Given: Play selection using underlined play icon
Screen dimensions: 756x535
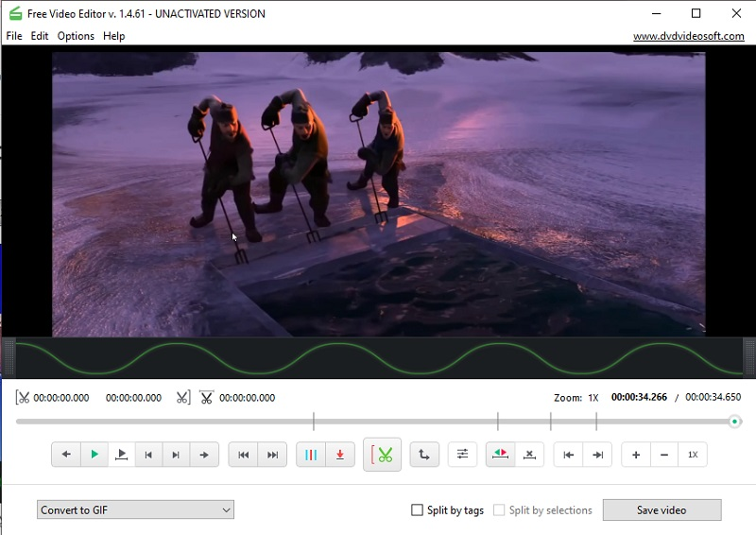Looking at the screenshot, I should click(x=122, y=455).
